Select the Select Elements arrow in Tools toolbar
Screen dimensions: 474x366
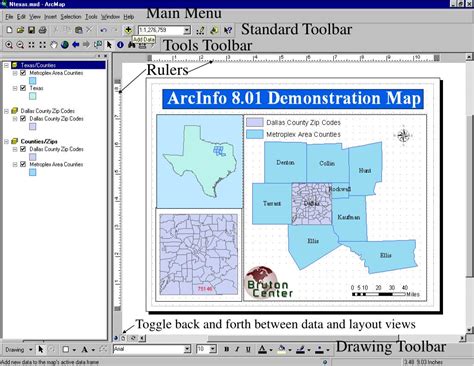(109, 45)
